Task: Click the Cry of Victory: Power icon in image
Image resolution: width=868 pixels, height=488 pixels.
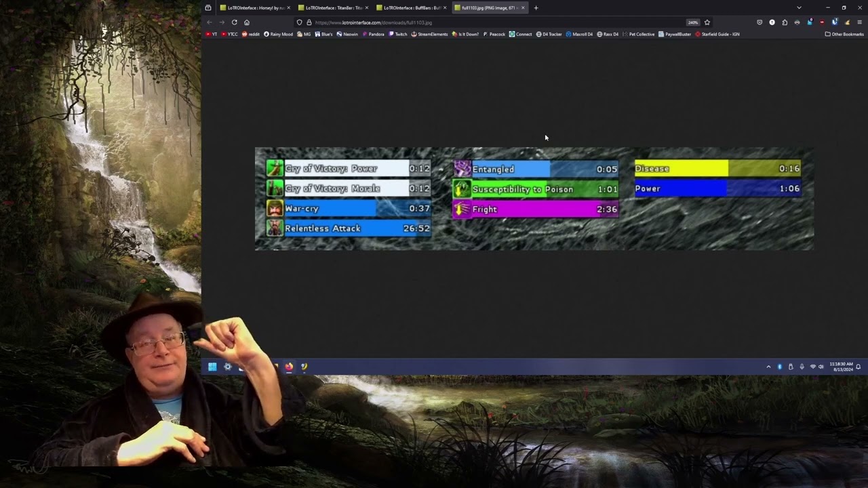Action: pos(275,168)
